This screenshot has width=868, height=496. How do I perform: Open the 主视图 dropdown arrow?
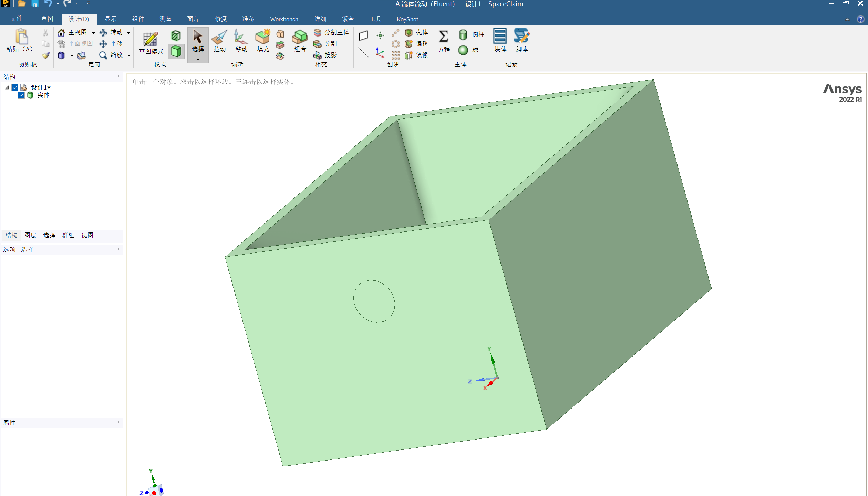93,33
